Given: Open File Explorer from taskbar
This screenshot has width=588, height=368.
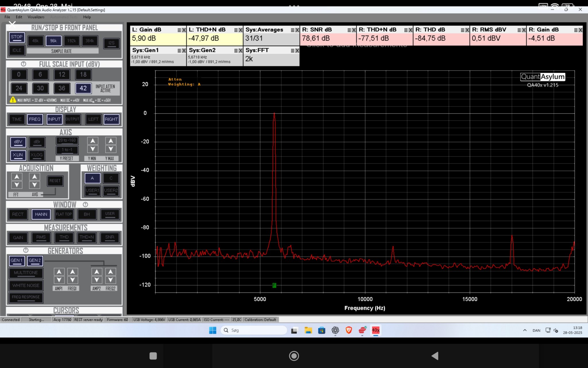Looking at the screenshot, I should [x=308, y=330].
